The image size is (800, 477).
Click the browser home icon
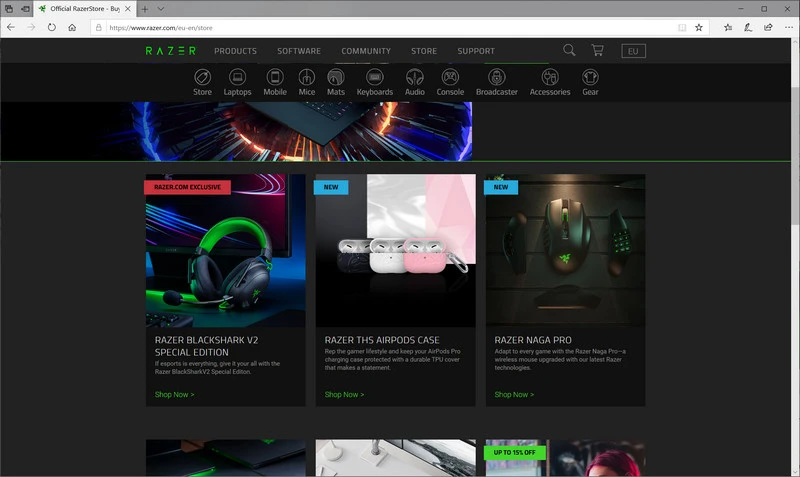click(72, 28)
